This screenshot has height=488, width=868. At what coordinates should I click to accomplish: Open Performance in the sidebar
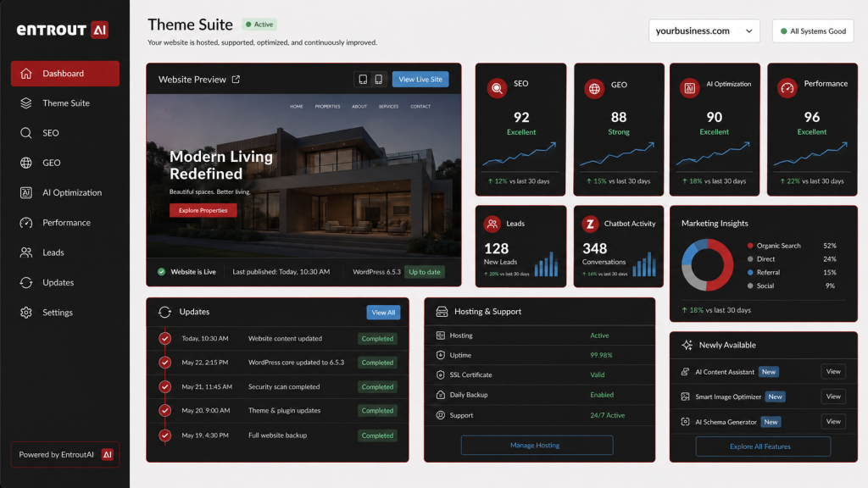click(x=64, y=223)
